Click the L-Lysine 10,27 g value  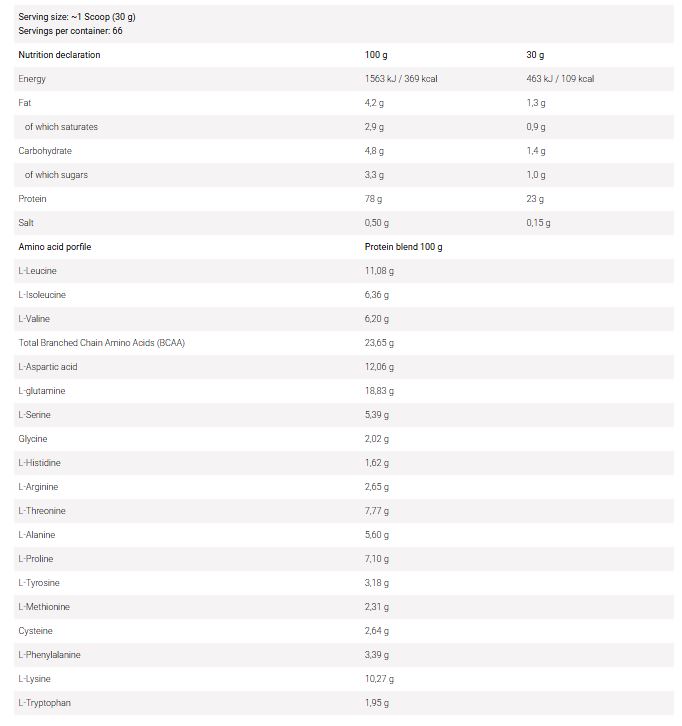(379, 679)
